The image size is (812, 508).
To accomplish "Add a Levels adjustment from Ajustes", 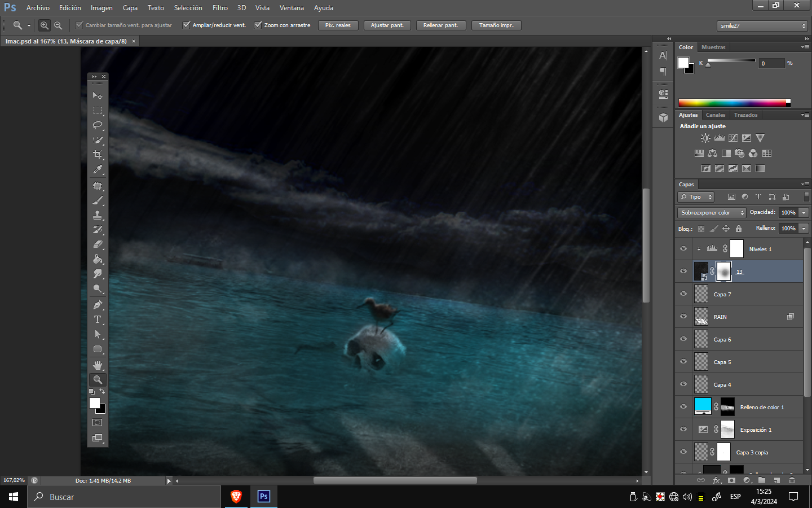I will [720, 138].
